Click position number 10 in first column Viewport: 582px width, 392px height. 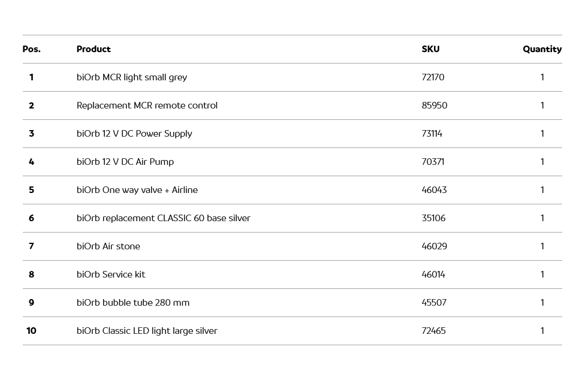coord(31,331)
